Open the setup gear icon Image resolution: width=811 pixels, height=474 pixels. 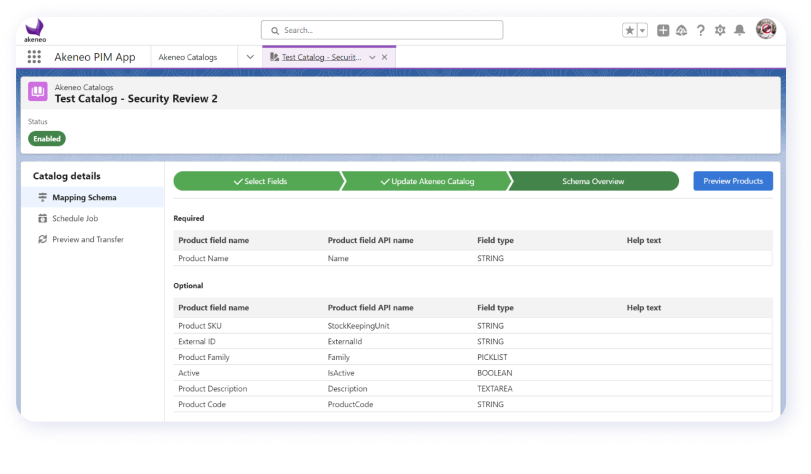tap(720, 31)
